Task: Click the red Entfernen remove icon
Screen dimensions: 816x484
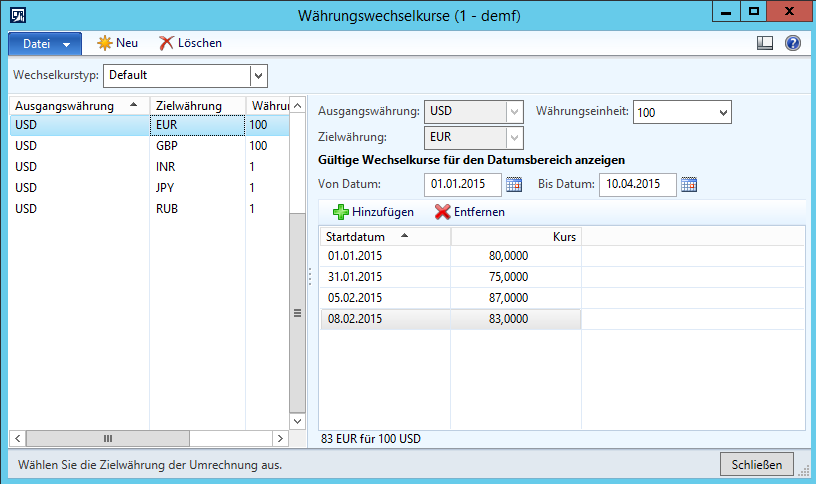Action: tap(442, 212)
